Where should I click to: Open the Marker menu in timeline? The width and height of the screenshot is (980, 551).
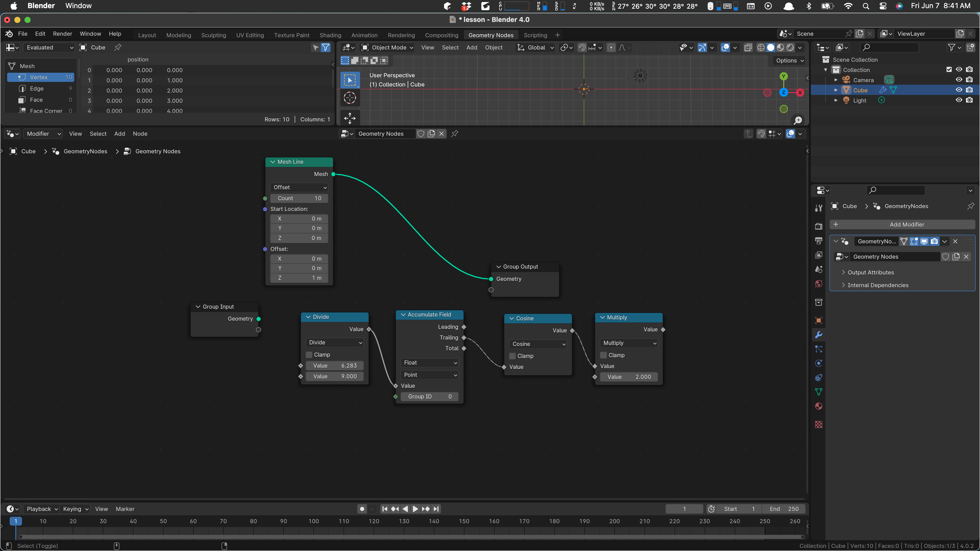point(125,509)
